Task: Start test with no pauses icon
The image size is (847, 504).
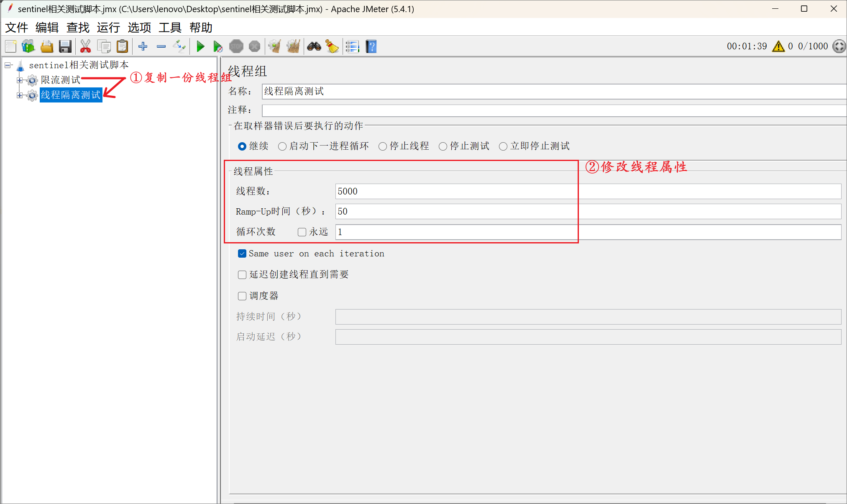Action: click(218, 46)
